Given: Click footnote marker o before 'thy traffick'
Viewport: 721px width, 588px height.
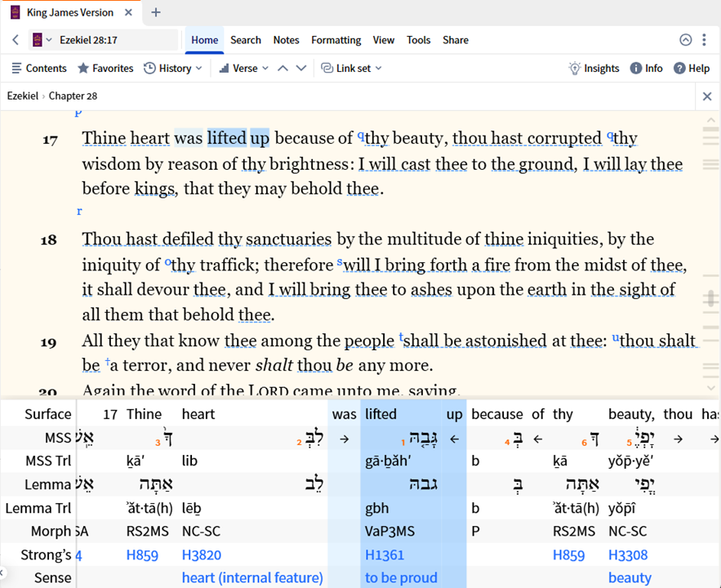Looking at the screenshot, I should tap(168, 262).
